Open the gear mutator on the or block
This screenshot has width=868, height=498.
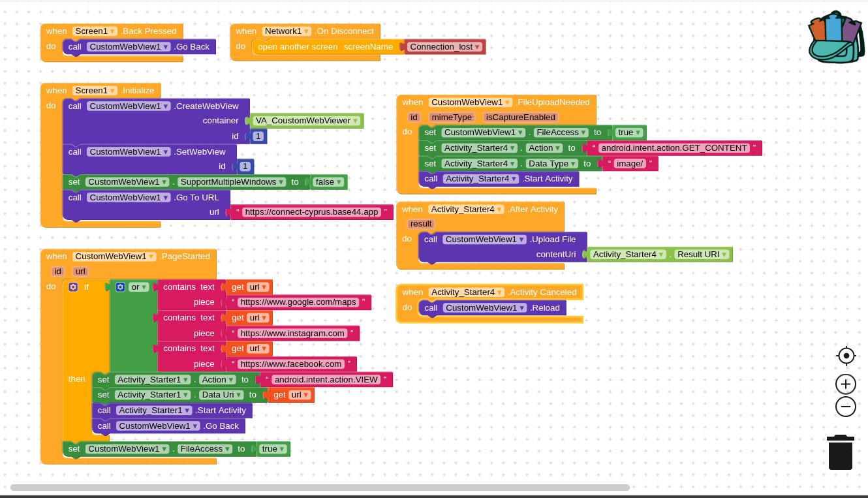[x=121, y=287]
